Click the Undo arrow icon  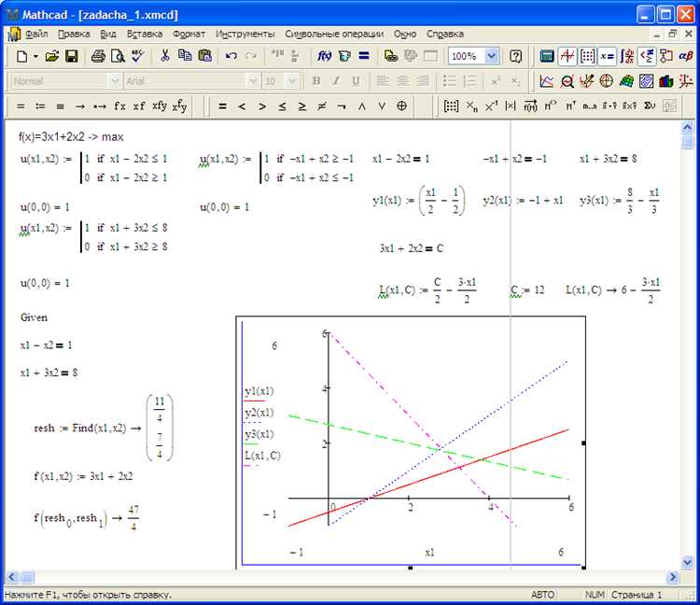[231, 56]
